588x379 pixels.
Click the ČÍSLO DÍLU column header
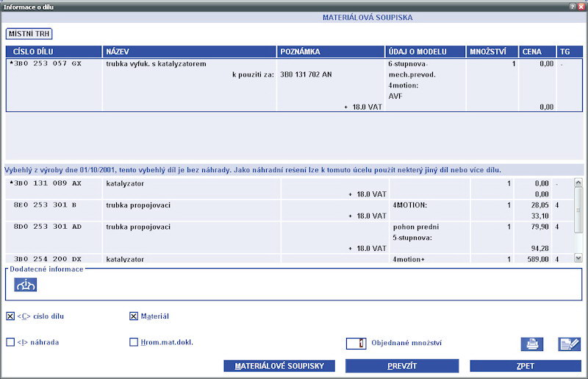click(x=54, y=52)
